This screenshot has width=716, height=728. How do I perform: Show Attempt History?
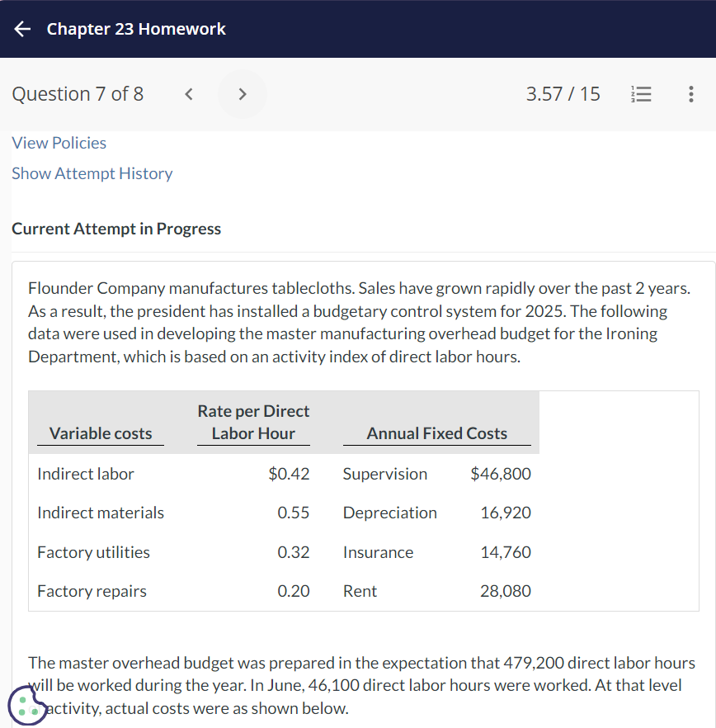(x=92, y=173)
